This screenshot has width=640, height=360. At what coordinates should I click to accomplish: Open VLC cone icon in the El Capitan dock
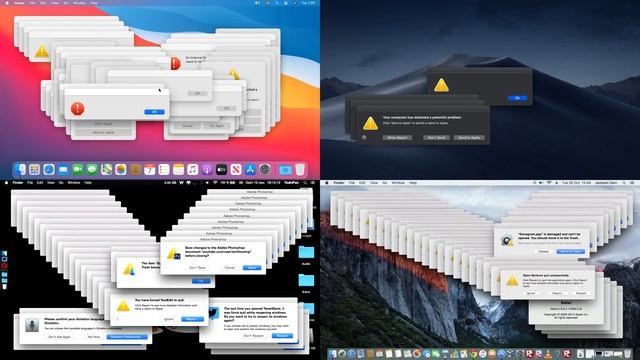coord(548,354)
